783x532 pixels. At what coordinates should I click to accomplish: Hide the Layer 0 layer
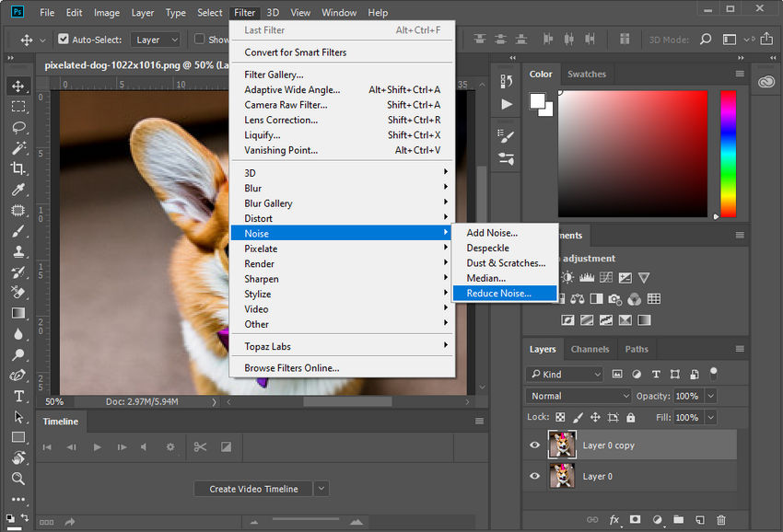pyautogui.click(x=534, y=476)
